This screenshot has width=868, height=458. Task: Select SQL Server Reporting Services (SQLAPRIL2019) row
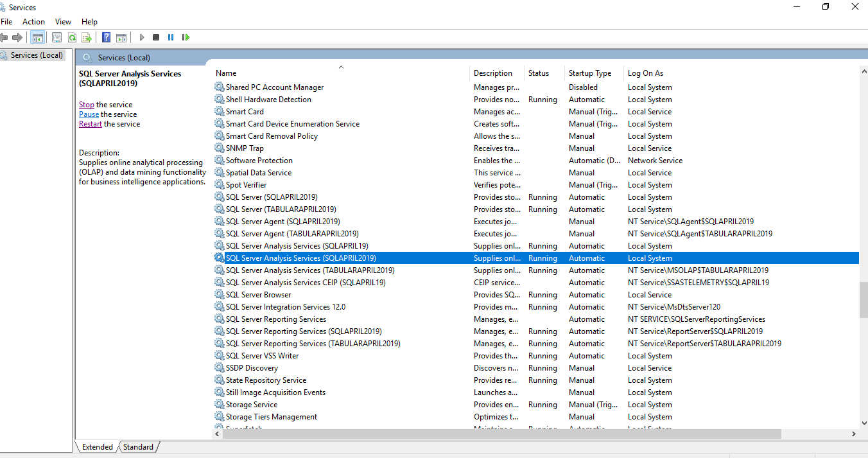coord(536,331)
